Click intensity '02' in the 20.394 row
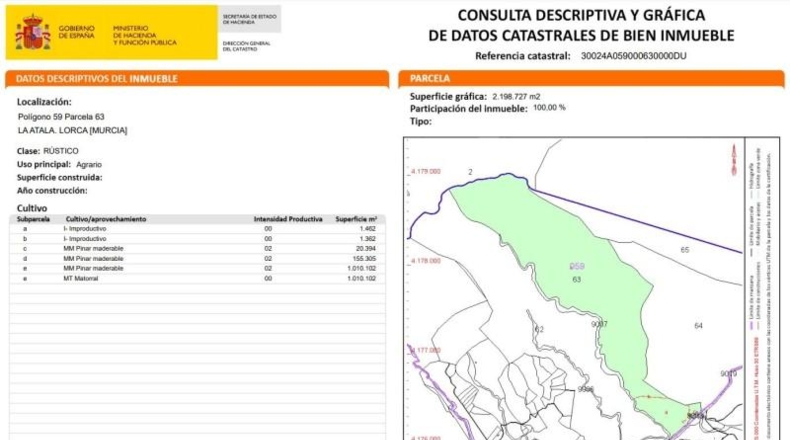 268,248
